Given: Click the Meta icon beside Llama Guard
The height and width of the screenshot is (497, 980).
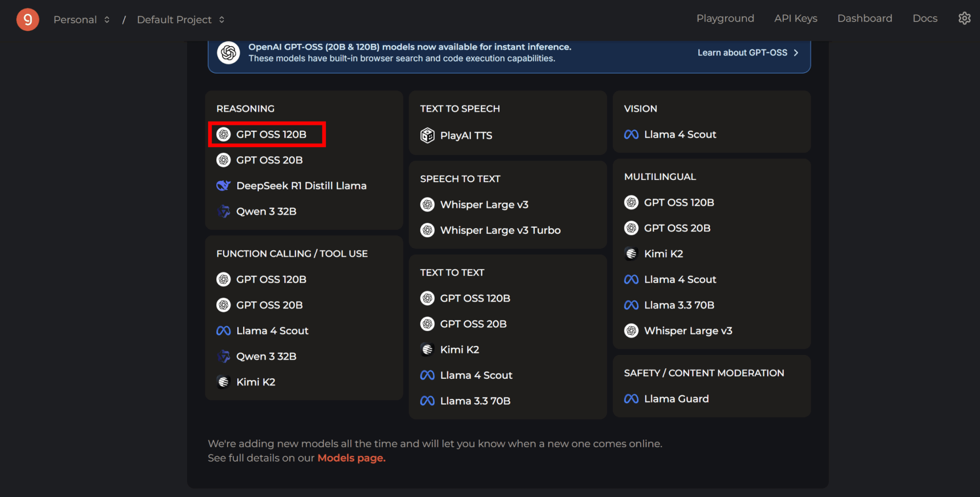Looking at the screenshot, I should [x=631, y=398].
